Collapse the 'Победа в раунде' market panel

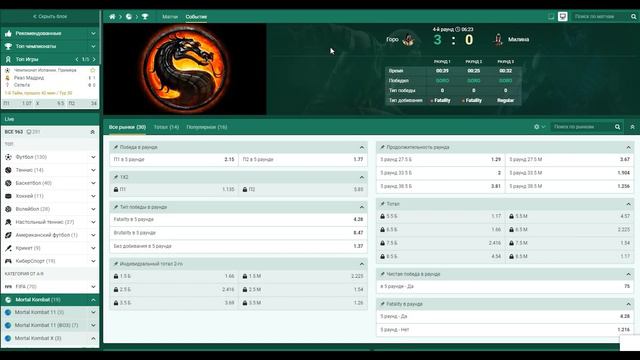pyautogui.click(x=362, y=147)
